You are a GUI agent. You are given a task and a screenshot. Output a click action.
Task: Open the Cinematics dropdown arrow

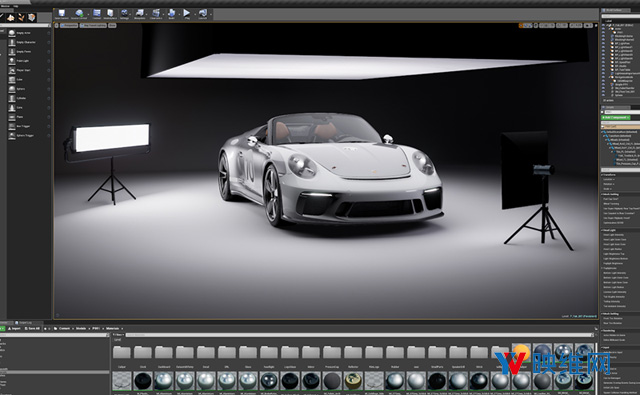[164, 14]
